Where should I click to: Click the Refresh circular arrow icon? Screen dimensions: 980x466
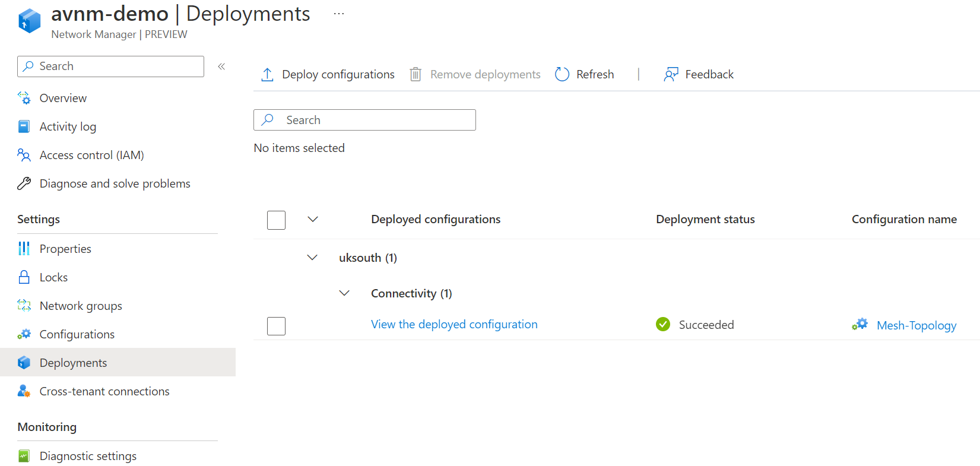coord(562,75)
